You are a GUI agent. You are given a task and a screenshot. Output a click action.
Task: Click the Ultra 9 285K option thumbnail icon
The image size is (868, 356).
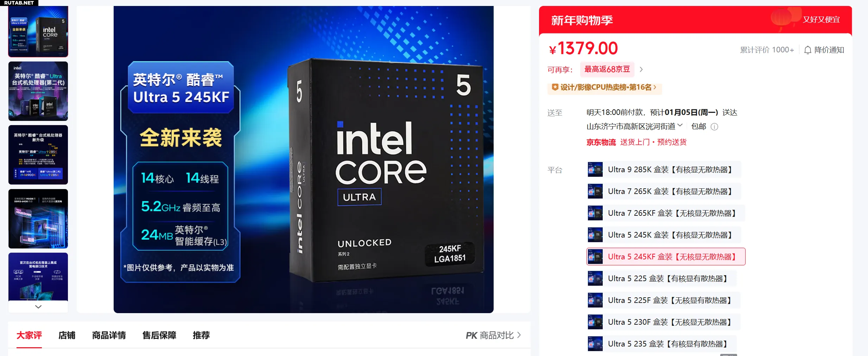click(x=595, y=169)
